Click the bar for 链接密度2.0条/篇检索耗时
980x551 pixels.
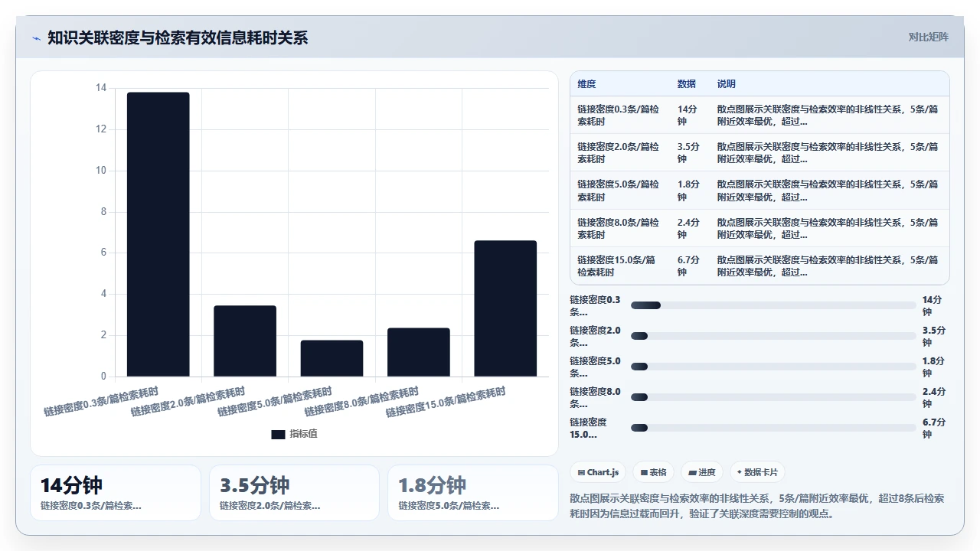245,341
